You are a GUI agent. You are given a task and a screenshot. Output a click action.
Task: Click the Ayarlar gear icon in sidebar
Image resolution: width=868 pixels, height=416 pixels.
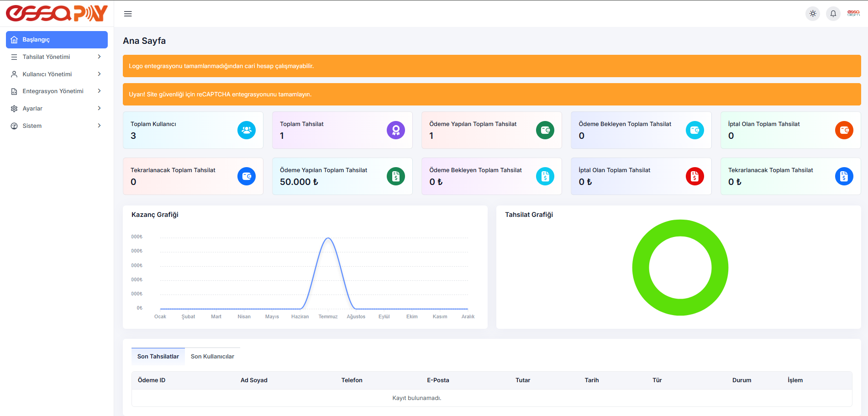pos(14,109)
